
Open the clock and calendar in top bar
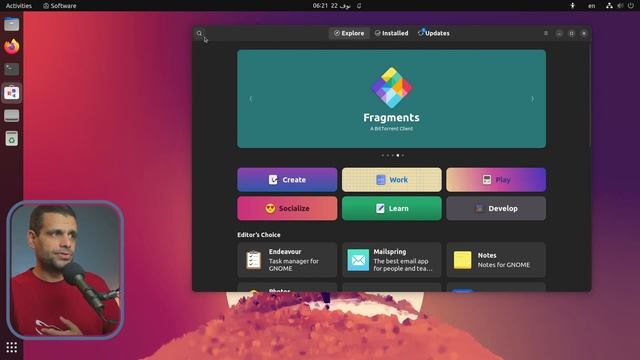[331, 6]
